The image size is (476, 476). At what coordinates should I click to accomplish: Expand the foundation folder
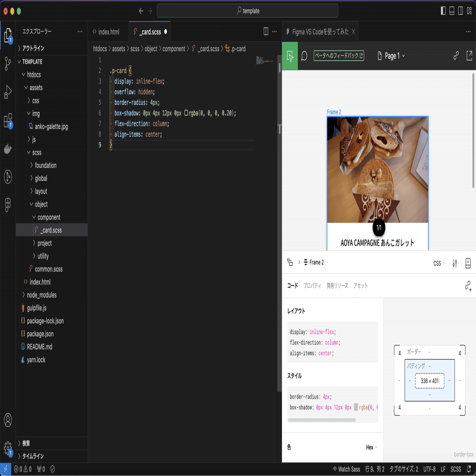click(52, 165)
